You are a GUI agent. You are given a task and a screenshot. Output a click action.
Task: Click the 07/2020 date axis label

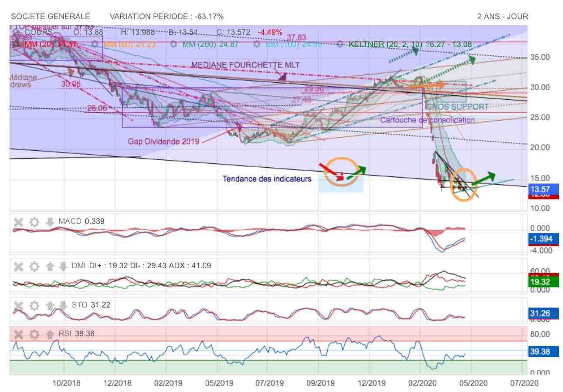[x=525, y=383]
